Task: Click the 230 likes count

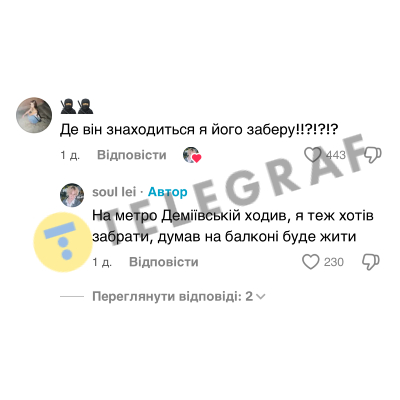Action: pos(334,262)
